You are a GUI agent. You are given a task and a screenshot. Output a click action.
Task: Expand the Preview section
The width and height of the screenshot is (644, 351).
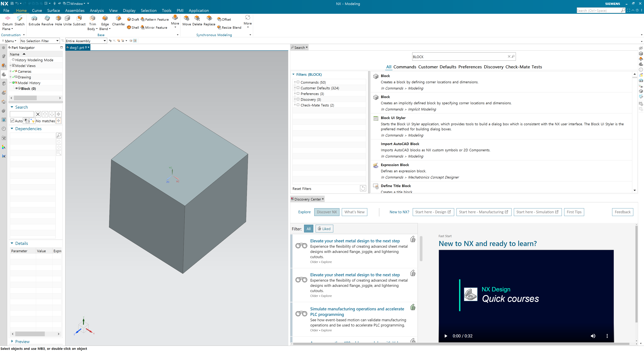coord(12,341)
